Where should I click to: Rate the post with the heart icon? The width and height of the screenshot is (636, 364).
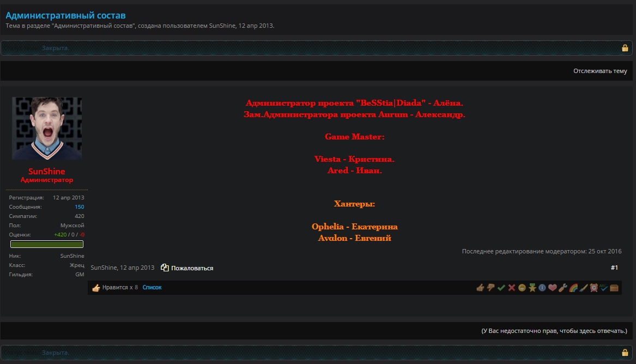tap(553, 288)
